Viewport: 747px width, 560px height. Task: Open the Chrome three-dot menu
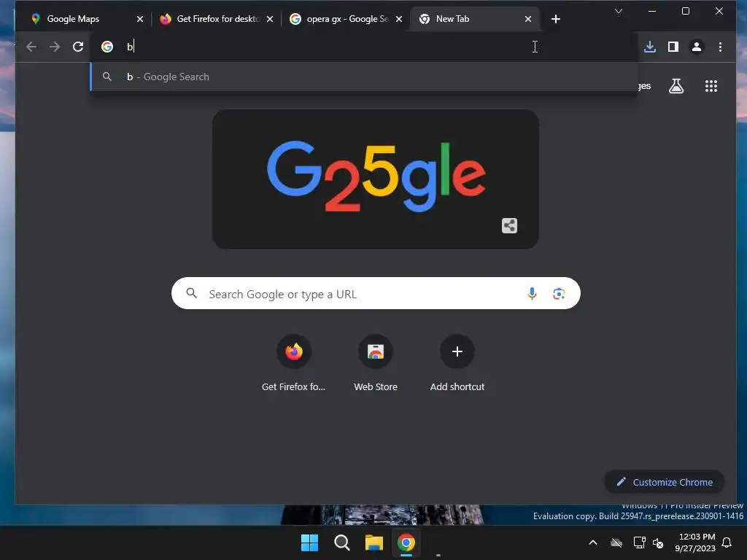(x=720, y=47)
